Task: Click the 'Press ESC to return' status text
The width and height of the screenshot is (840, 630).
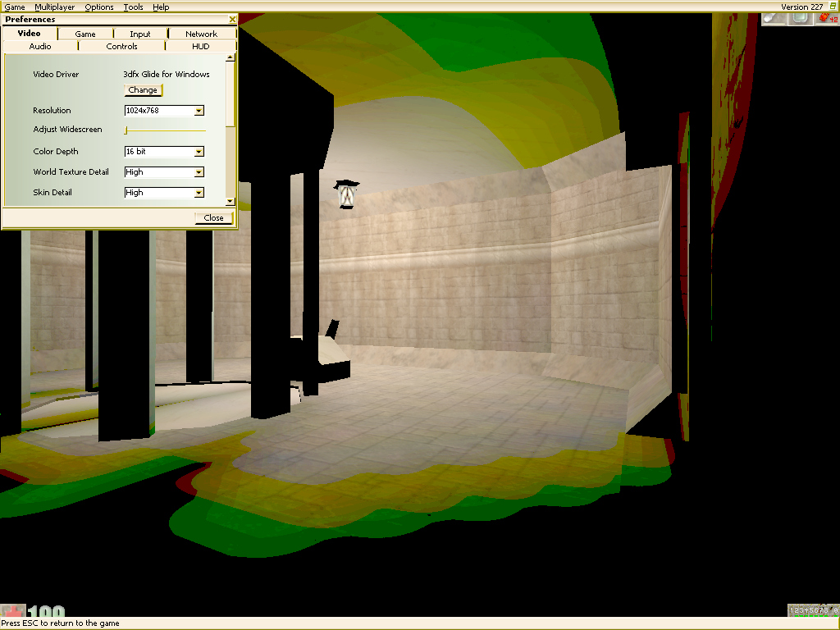Action: point(60,623)
